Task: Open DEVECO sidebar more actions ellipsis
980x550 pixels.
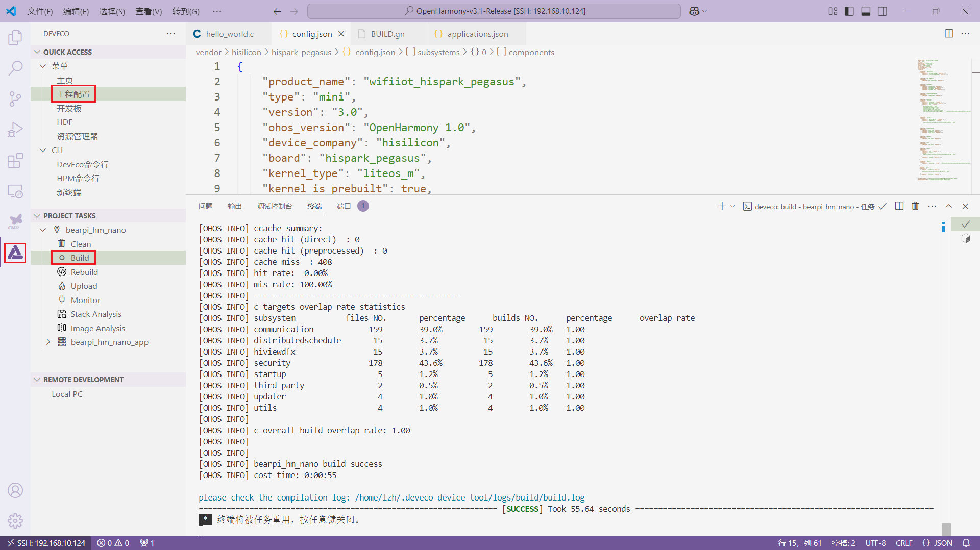Action: 171,34
